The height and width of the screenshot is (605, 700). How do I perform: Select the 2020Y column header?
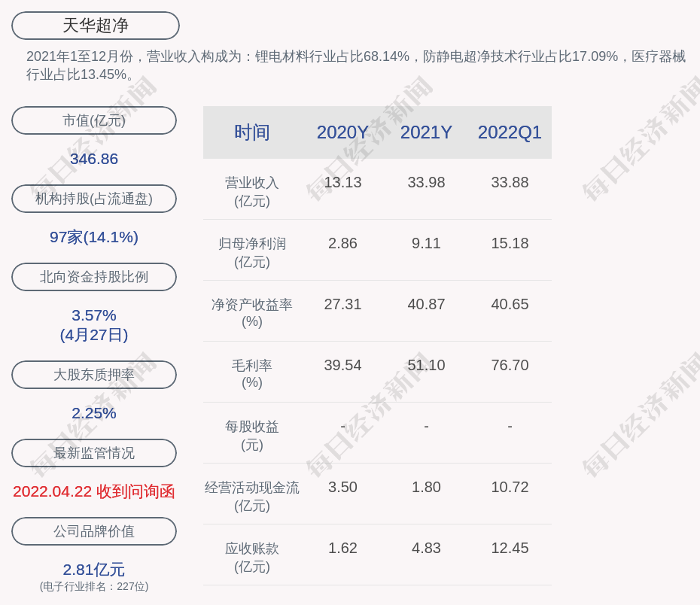(343, 132)
